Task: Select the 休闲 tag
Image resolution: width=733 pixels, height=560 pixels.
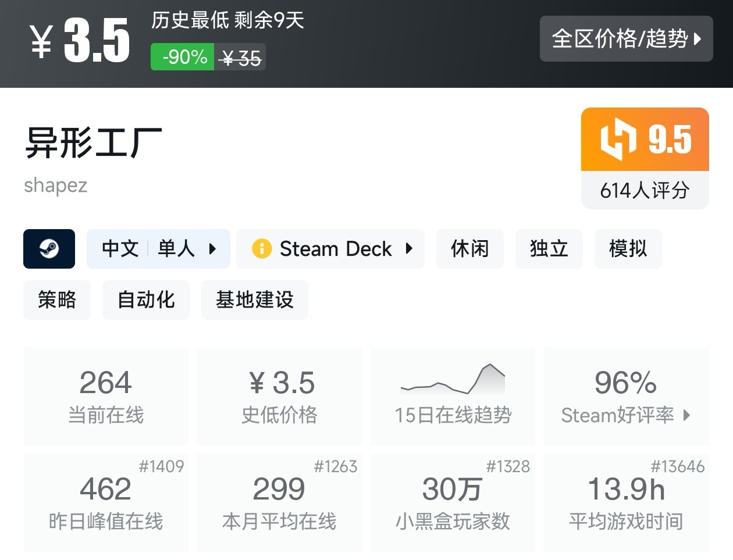Action: pyautogui.click(x=469, y=249)
